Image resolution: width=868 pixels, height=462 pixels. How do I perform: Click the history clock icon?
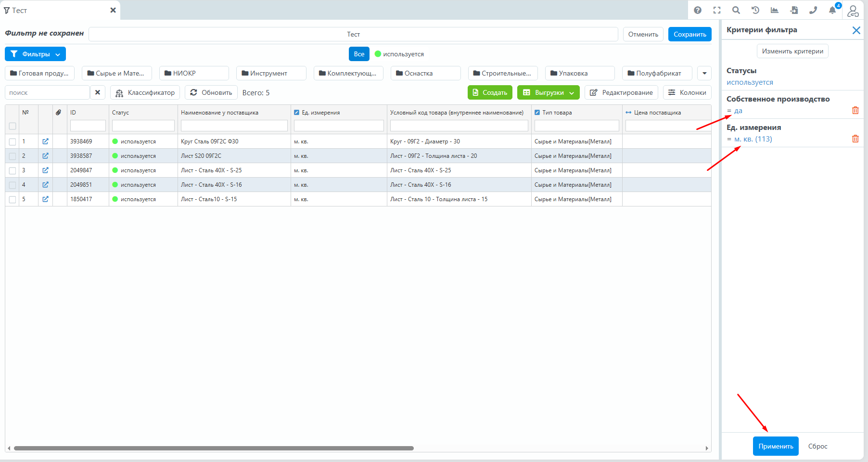(755, 10)
